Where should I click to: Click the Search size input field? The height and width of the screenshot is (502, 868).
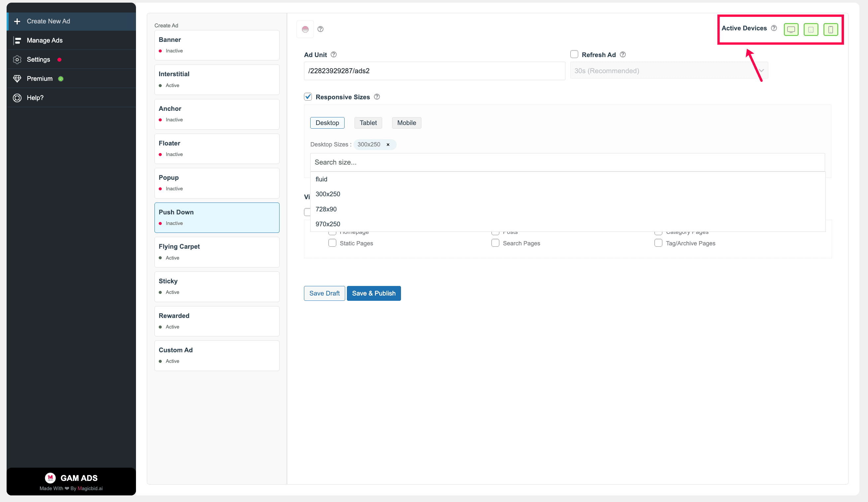(568, 162)
